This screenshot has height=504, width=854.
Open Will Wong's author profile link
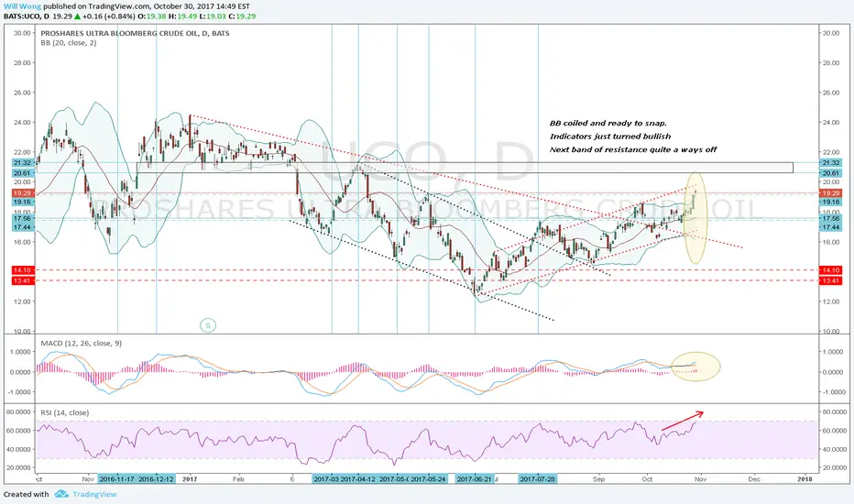[x=22, y=6]
